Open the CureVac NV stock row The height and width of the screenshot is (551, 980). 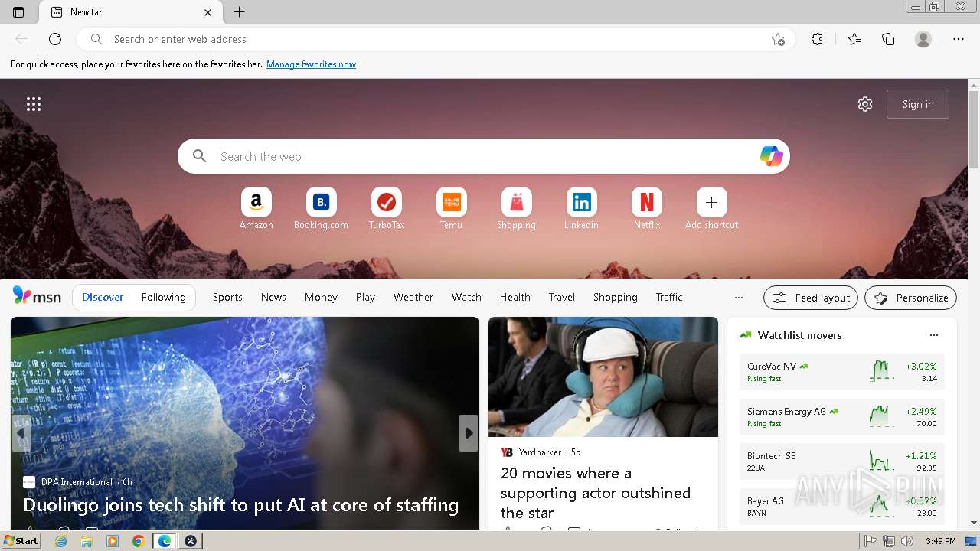[842, 372]
